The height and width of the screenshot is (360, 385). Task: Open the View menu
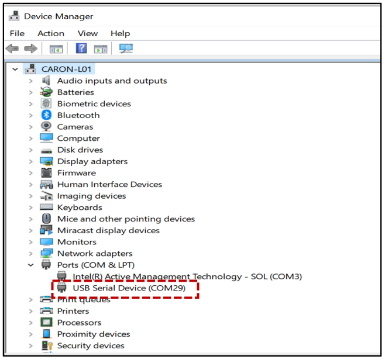[x=88, y=33]
